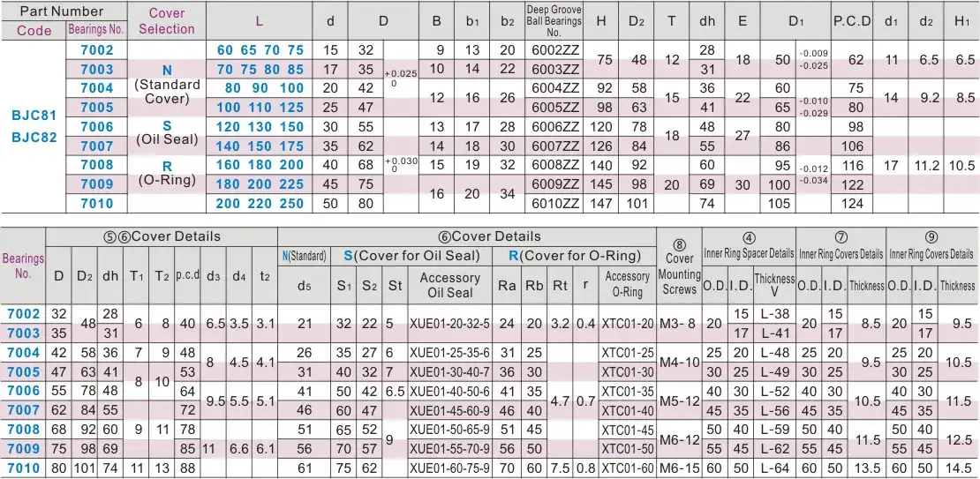Click the Deep Groove Ball Bearings No. header
The image size is (980, 479).
(x=554, y=21)
